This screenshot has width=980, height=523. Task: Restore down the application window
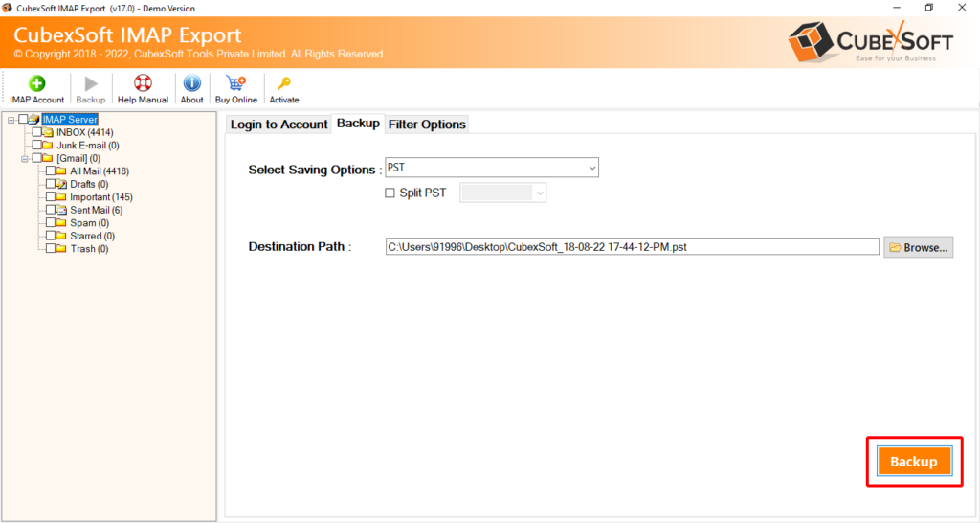point(929,8)
